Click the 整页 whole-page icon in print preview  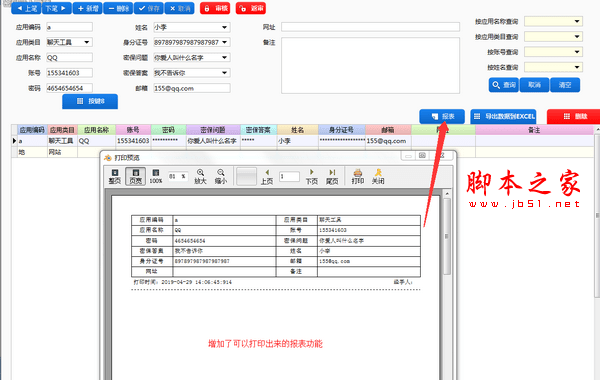point(114,176)
